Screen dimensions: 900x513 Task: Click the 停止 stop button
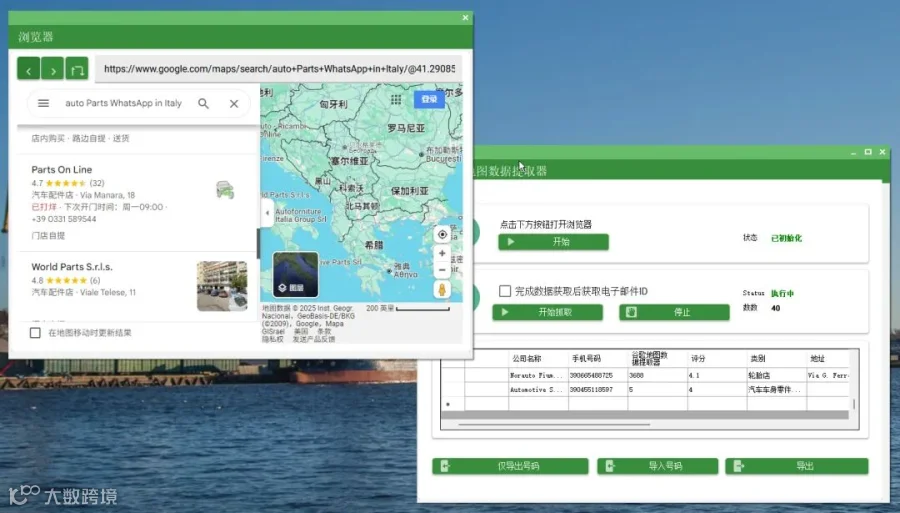coord(674,312)
